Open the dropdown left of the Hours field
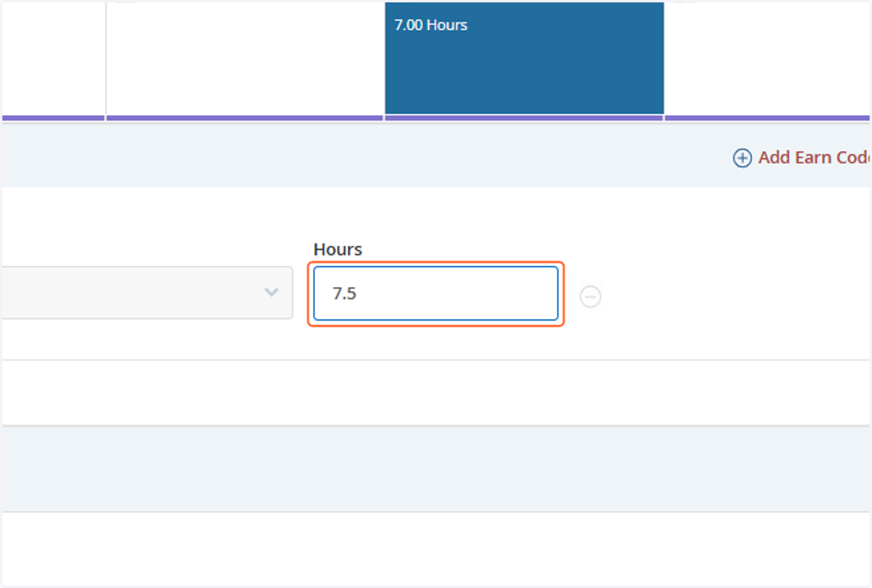872x588 pixels. point(147,292)
